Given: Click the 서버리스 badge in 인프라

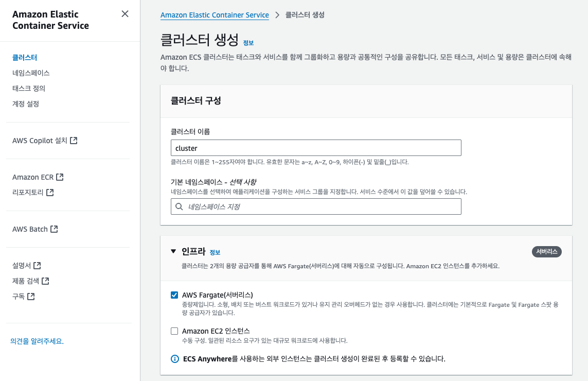Looking at the screenshot, I should pos(546,251).
